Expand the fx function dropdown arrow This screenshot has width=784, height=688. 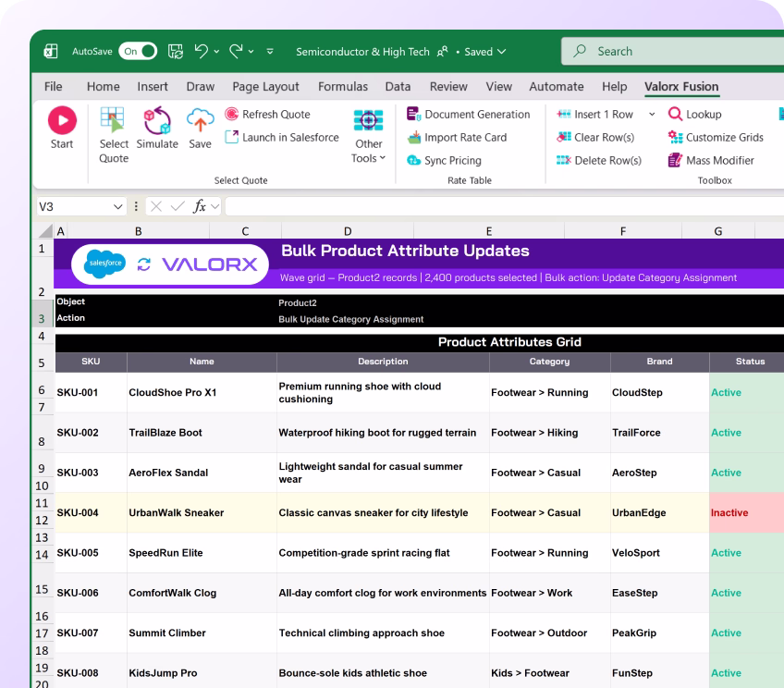point(215,206)
